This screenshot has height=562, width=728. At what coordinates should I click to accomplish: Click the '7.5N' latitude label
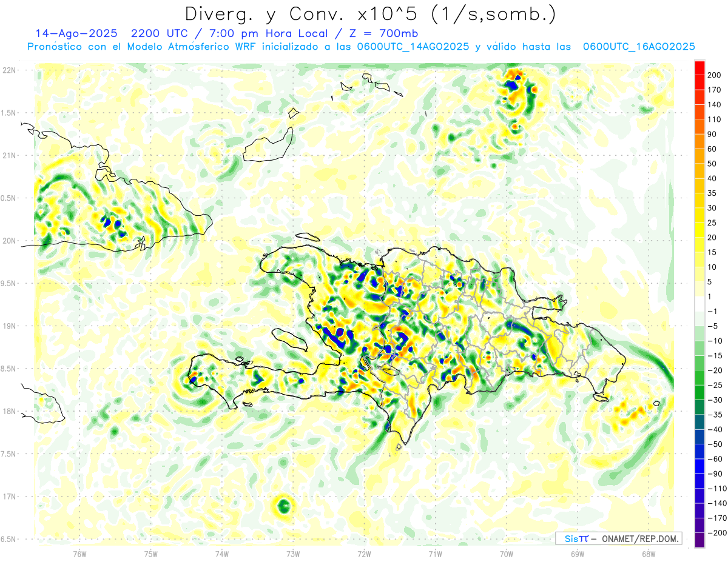(x=8, y=454)
